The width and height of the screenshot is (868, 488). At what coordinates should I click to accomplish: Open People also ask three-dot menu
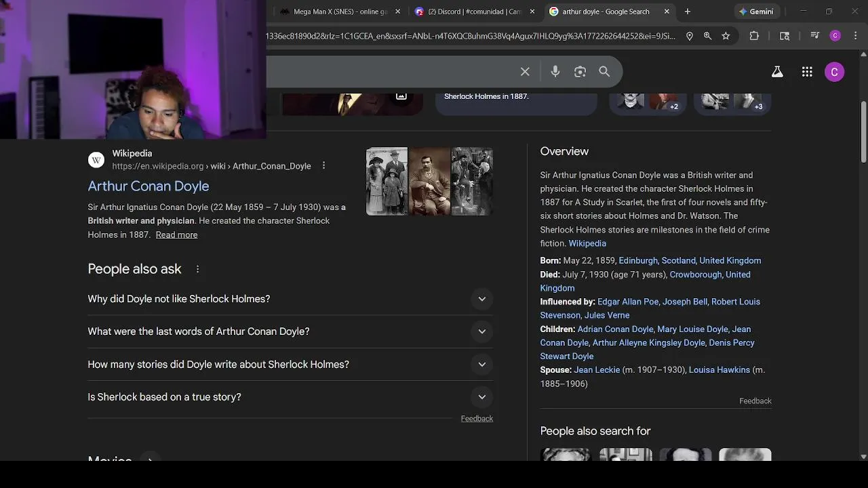[x=197, y=269]
